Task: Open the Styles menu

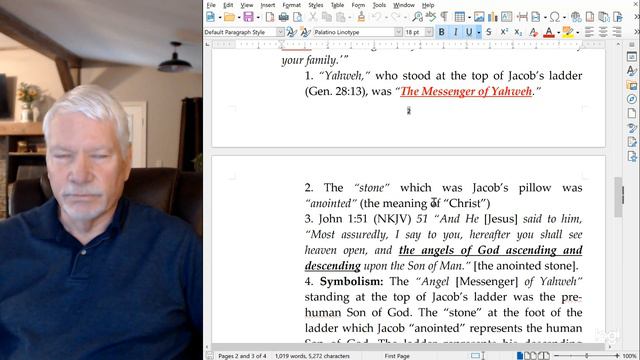Action: (x=316, y=5)
